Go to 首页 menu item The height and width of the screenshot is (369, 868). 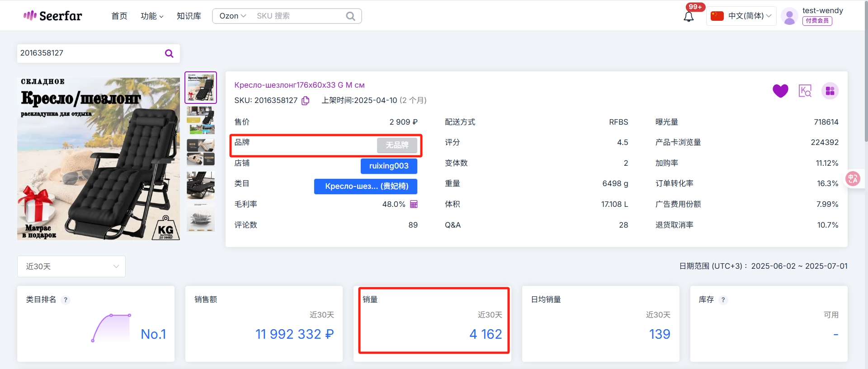click(x=119, y=16)
